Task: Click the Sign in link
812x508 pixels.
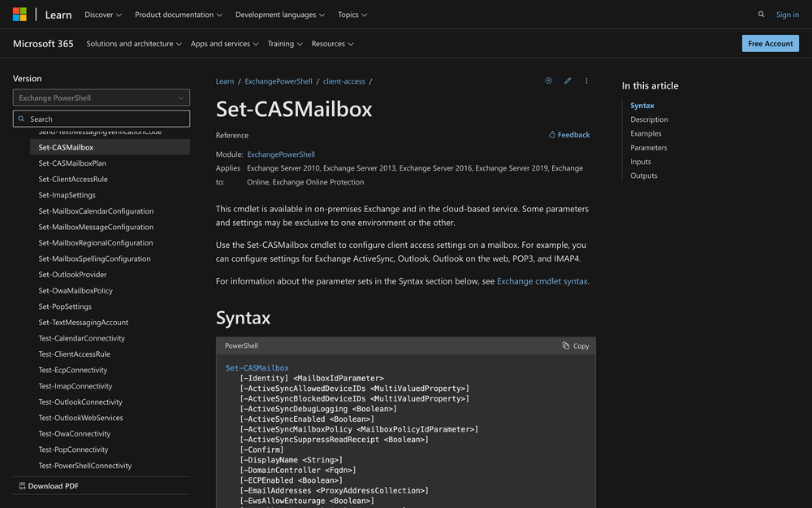Action: [x=787, y=15]
